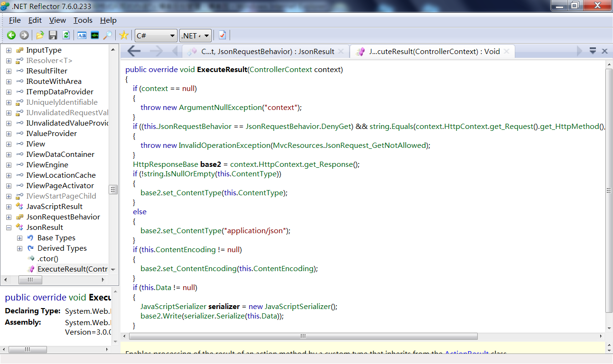
Task: Click the yellow star bookmark icon
Action: tap(124, 36)
